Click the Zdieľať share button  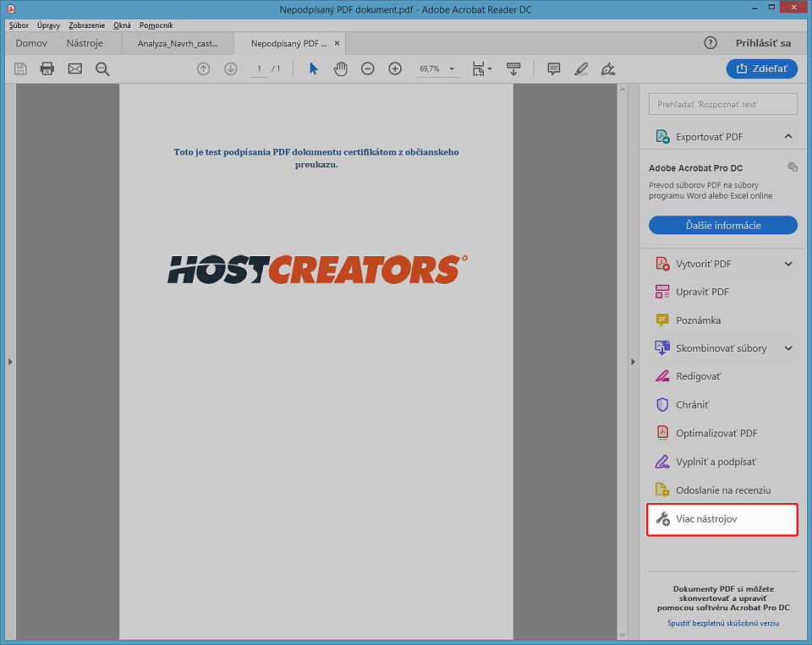[762, 68]
